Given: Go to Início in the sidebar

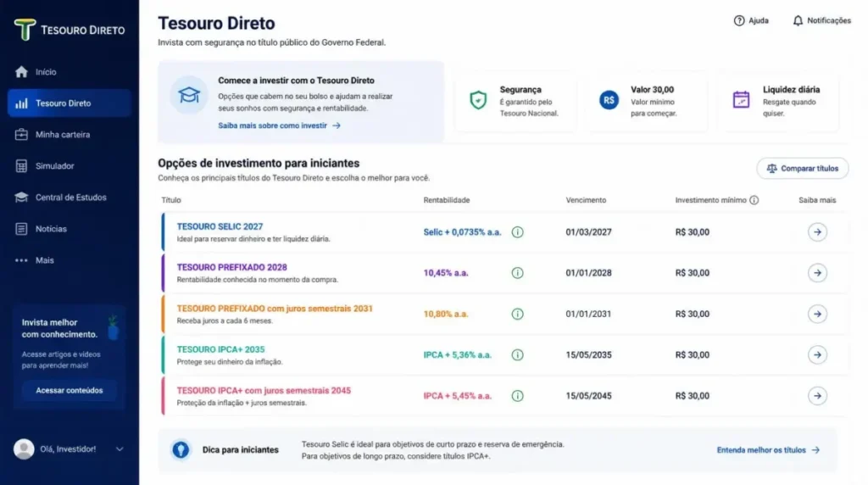Looking at the screenshot, I should click(x=70, y=72).
